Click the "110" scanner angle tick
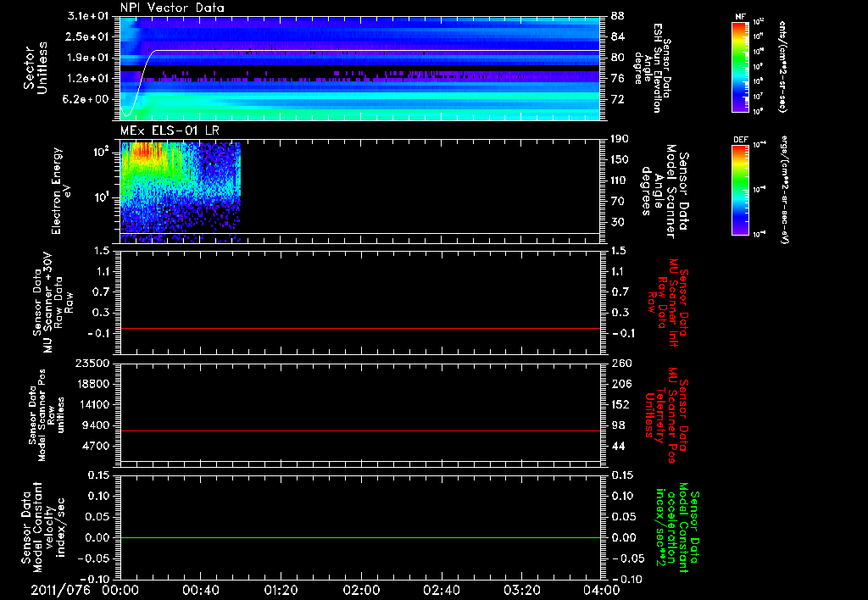This screenshot has height=600, width=868. (x=620, y=180)
